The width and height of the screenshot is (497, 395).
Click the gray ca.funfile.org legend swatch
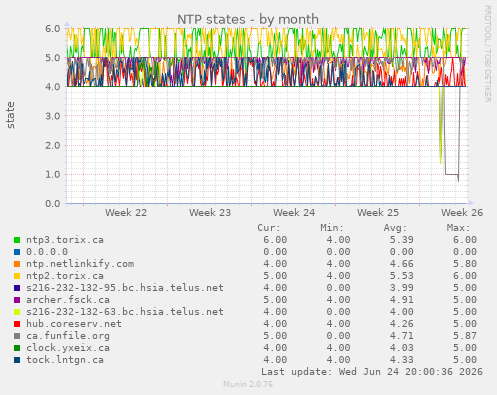17,336
